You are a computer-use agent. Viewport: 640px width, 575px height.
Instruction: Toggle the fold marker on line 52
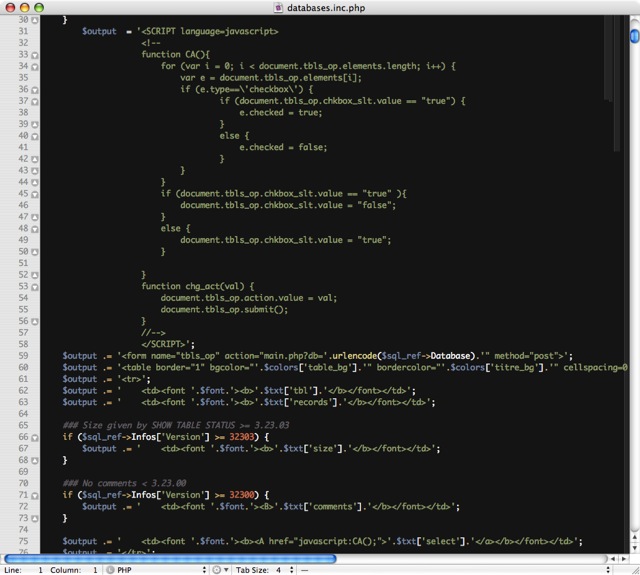pos(35,275)
